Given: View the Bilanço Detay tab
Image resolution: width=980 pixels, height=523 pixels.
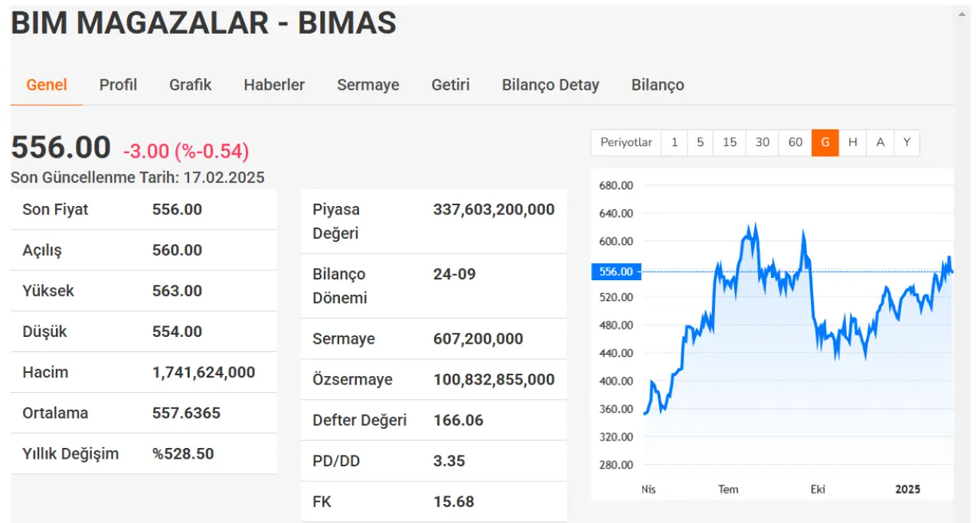Looking at the screenshot, I should tap(550, 85).
